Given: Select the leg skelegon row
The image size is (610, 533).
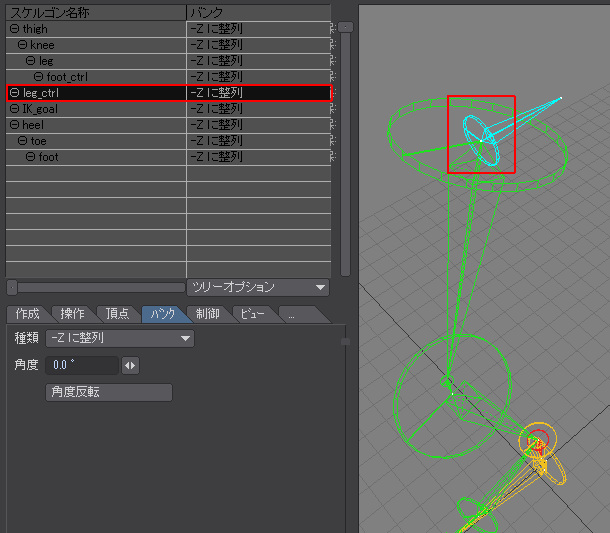Looking at the screenshot, I should tap(168, 61).
